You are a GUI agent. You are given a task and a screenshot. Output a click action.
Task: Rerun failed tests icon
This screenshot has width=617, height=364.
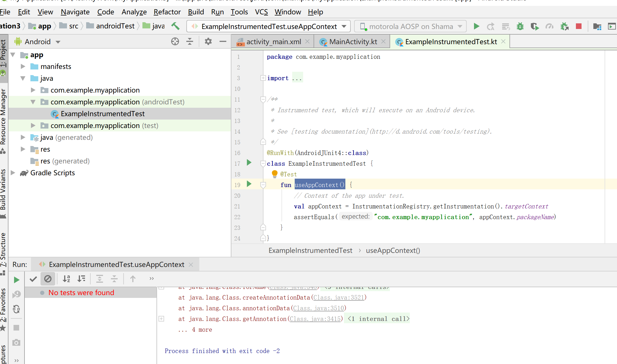click(x=16, y=294)
